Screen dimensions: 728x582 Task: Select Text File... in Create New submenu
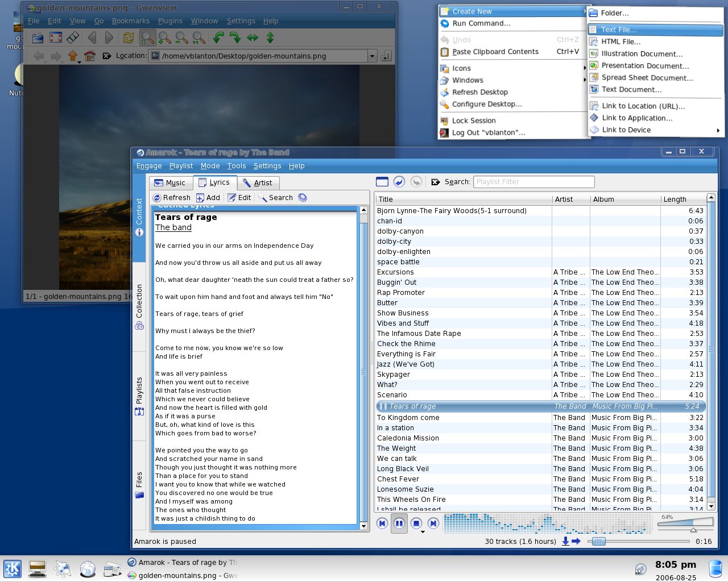(x=655, y=30)
